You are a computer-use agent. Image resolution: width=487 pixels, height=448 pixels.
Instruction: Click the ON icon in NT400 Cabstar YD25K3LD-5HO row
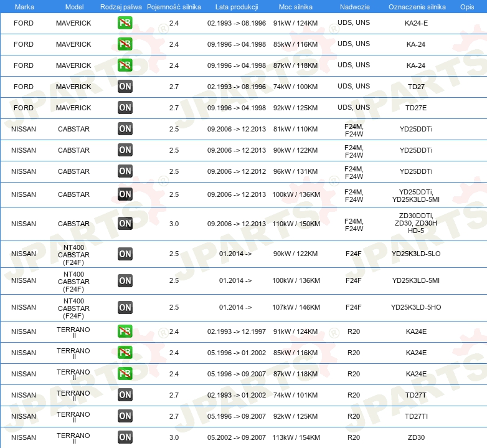(x=125, y=307)
